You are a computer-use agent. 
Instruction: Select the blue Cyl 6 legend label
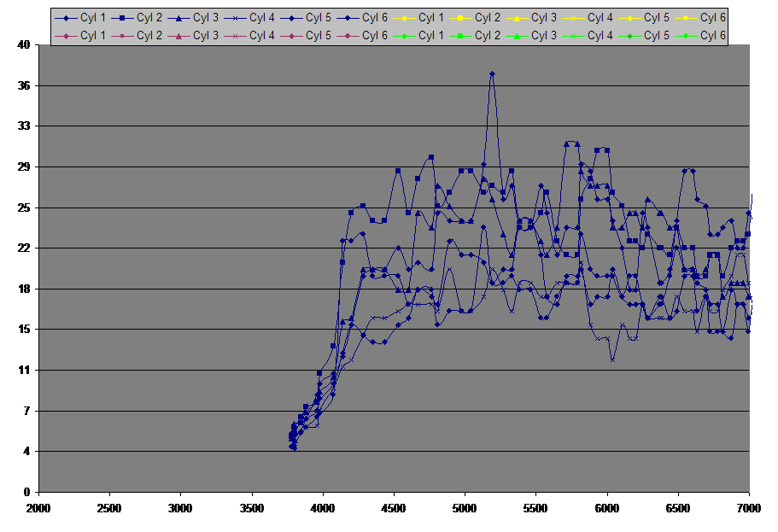point(376,17)
